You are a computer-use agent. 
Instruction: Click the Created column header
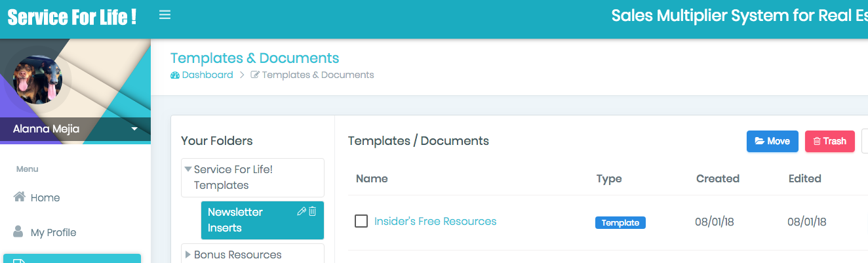(x=717, y=178)
